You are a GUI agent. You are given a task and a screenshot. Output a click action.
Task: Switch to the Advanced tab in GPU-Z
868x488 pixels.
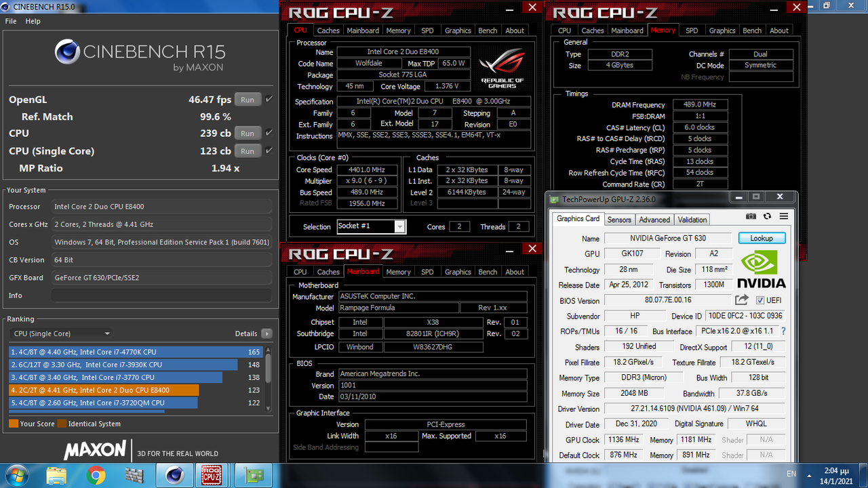pyautogui.click(x=654, y=220)
